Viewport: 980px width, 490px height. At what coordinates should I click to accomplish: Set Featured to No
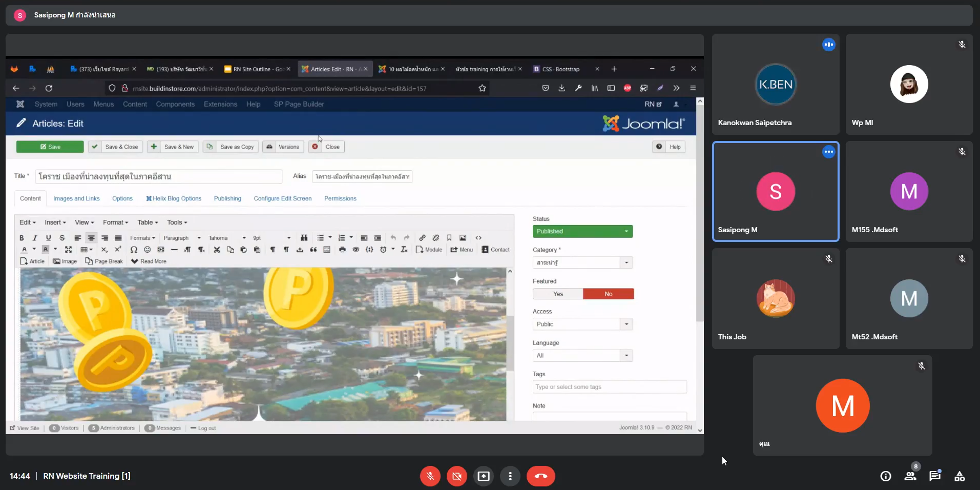(608, 294)
